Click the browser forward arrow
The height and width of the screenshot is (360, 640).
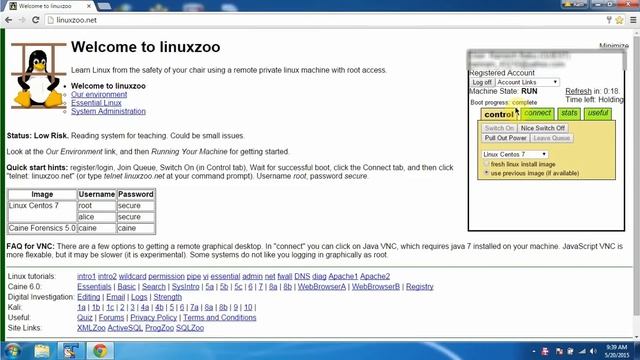pos(22,20)
